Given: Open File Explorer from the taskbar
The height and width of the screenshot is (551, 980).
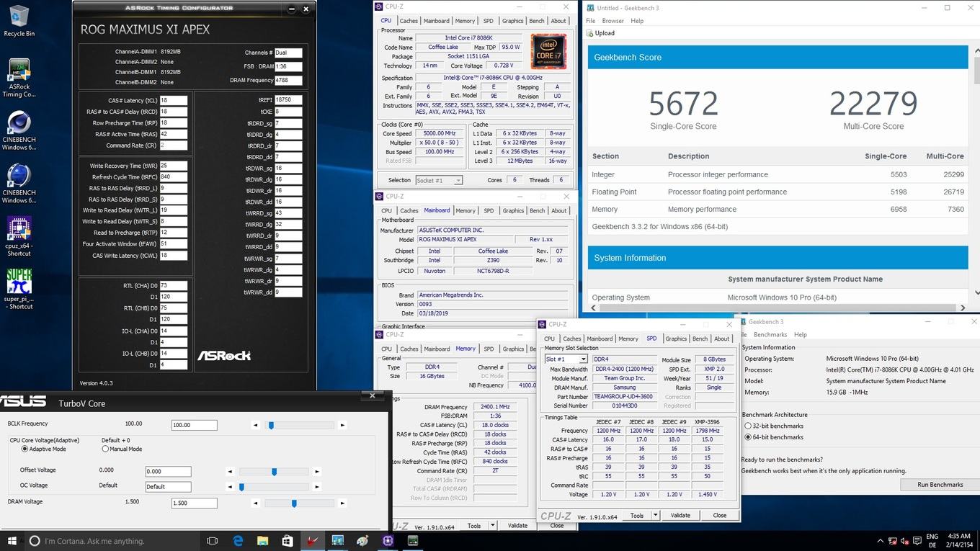Looking at the screenshot, I should tap(262, 541).
